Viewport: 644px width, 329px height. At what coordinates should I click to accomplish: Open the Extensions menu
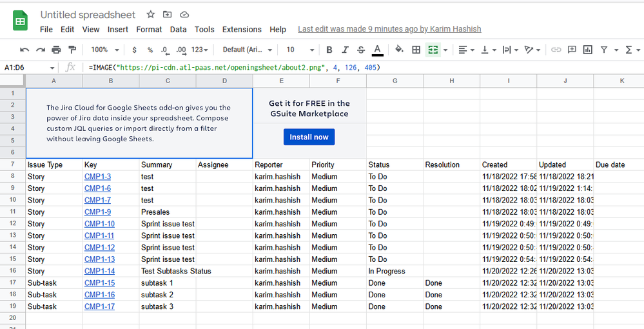(x=242, y=30)
